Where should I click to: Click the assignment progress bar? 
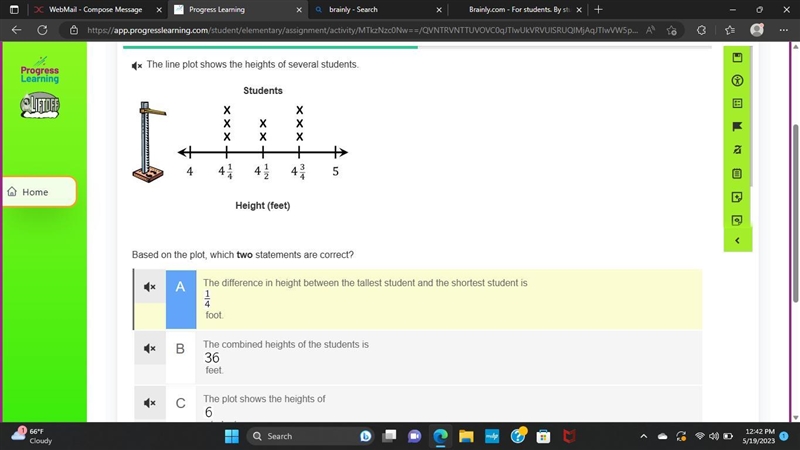coord(417,47)
